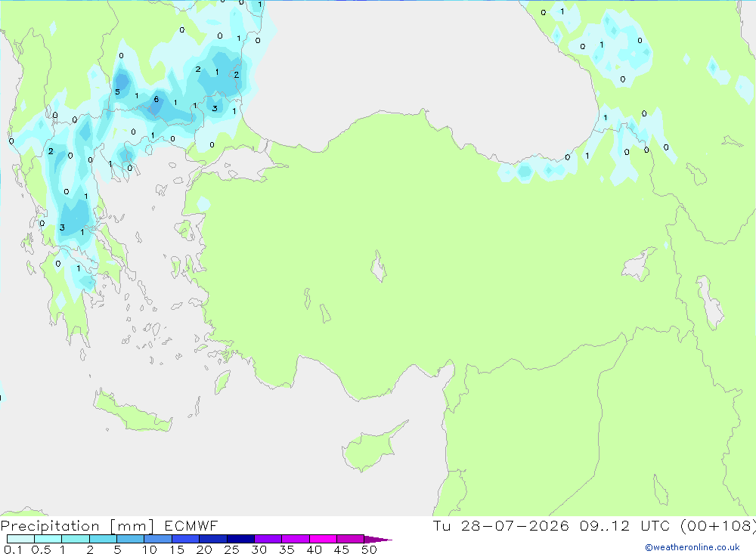Screen dimensions: 756x554
Task: Click the 15–20 mm legend color swatch
Action: 186,539
